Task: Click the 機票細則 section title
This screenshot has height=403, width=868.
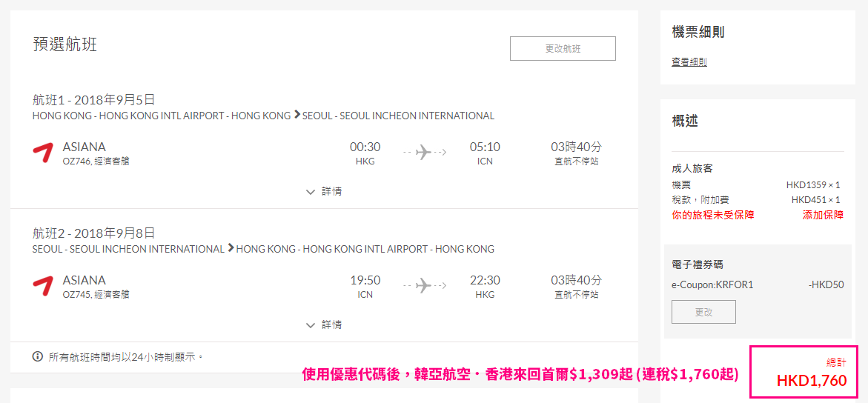Action: point(698,32)
